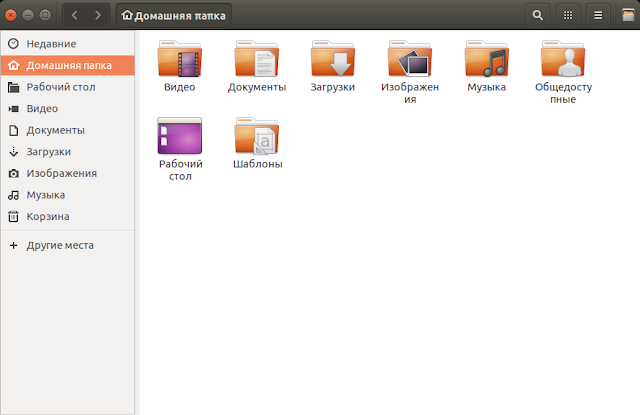Select Видео in the sidebar
640x415 pixels.
(68, 109)
